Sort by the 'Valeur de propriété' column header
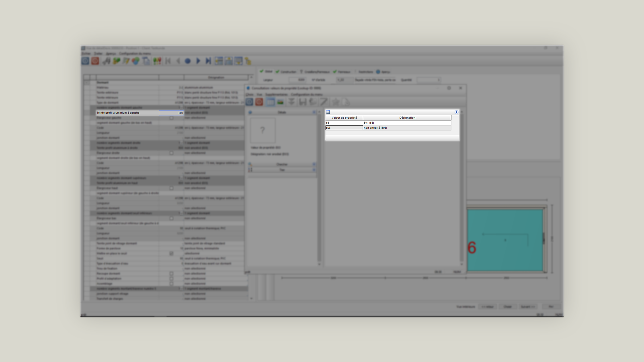Screen dimensions: 644x362 [x=344, y=118]
